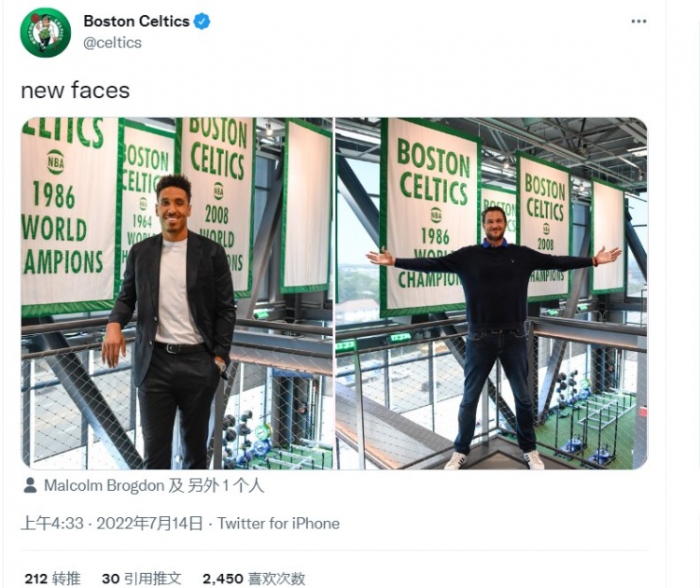Image resolution: width=700 pixels, height=588 pixels.
Task: View the 30 引用推文 quote tweets
Action: pyautogui.click(x=141, y=579)
